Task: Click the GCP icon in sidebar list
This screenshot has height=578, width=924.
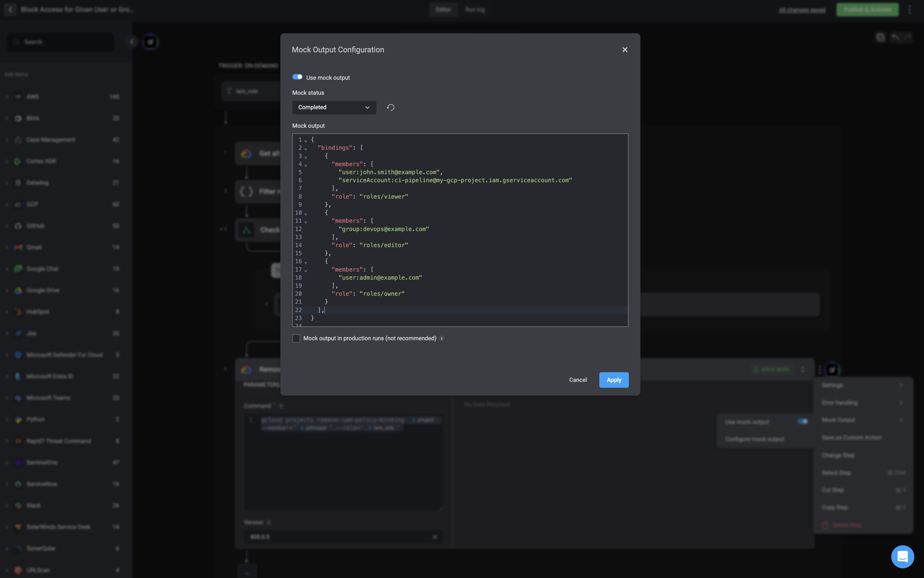Action: click(18, 204)
